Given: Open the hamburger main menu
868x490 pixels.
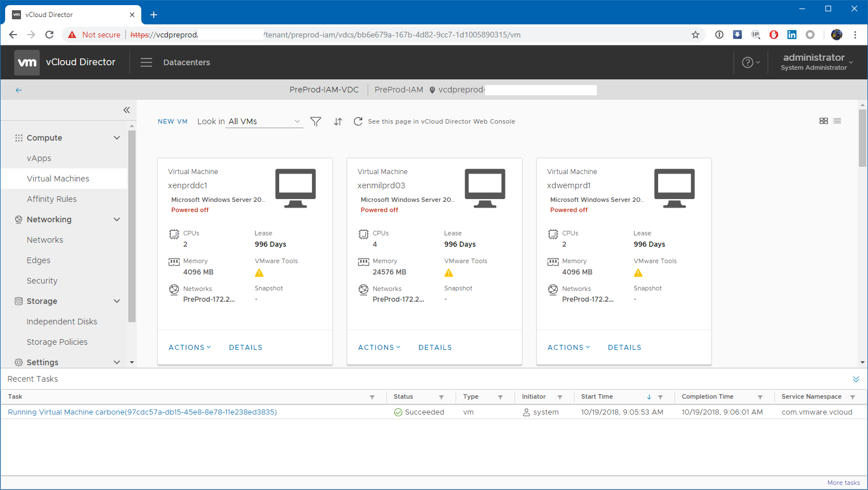Looking at the screenshot, I should 146,62.
